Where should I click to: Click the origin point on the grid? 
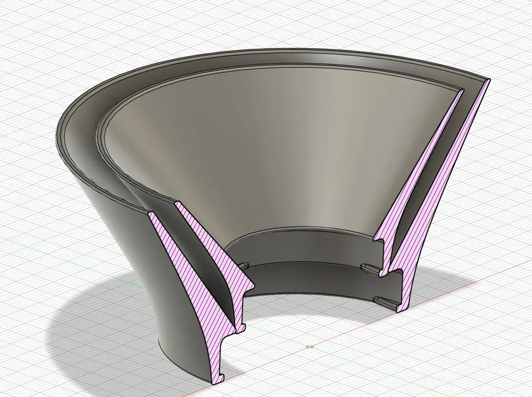(310, 347)
